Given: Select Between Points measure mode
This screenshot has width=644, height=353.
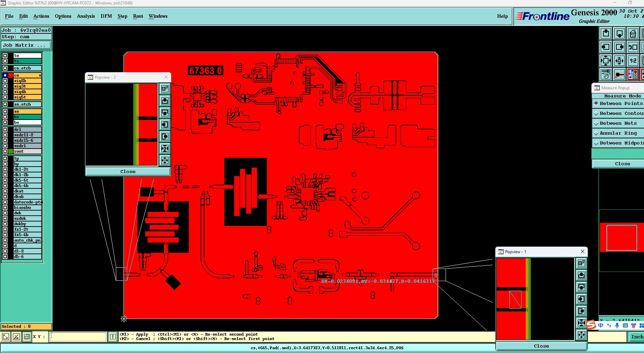Looking at the screenshot, I should tap(618, 103).
